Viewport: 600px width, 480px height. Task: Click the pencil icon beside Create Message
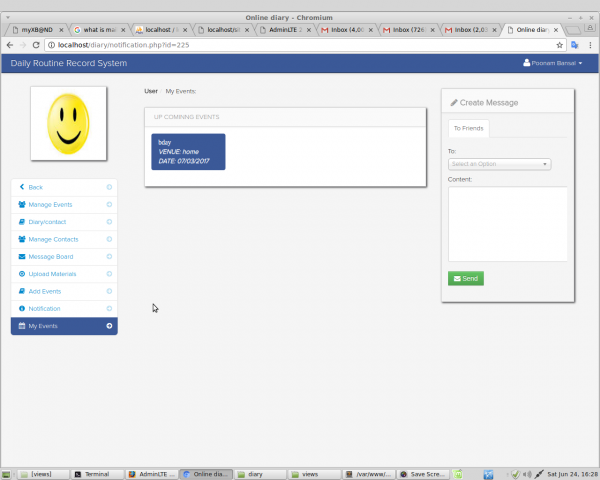pyautogui.click(x=454, y=103)
